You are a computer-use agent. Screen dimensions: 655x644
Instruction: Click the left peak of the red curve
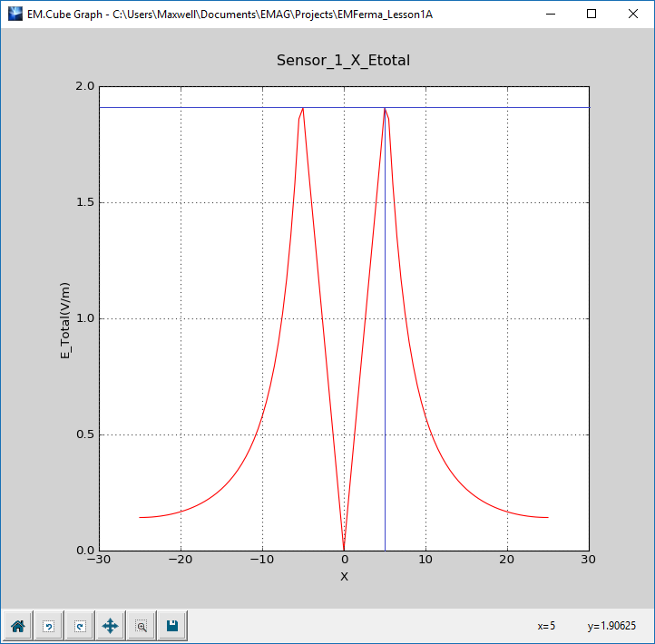point(302,109)
